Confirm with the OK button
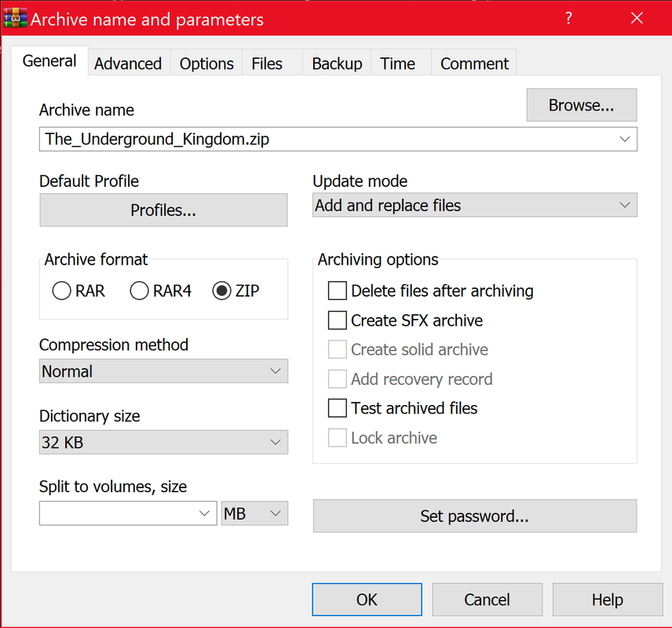The width and height of the screenshot is (672, 628). coord(367,599)
